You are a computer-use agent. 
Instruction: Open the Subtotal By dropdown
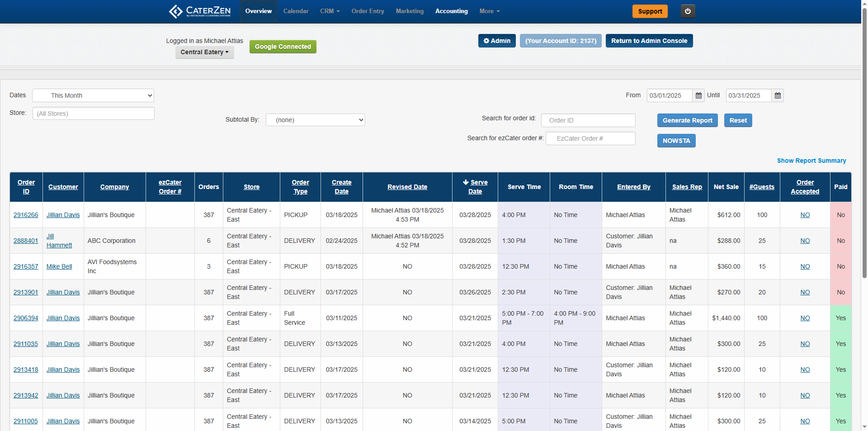pyautogui.click(x=315, y=120)
